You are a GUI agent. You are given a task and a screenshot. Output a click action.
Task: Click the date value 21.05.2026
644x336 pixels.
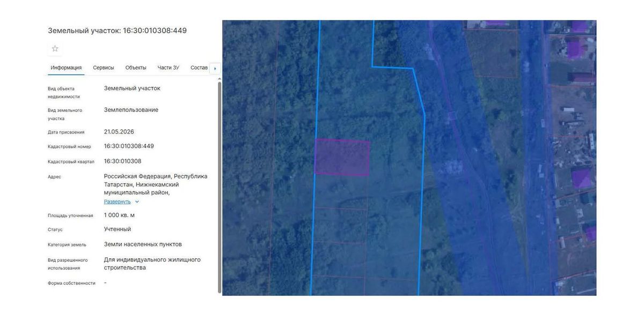tap(119, 131)
